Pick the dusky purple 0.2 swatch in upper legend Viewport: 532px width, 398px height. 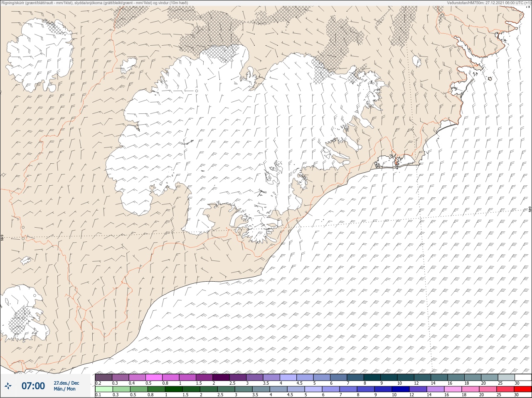point(104,377)
